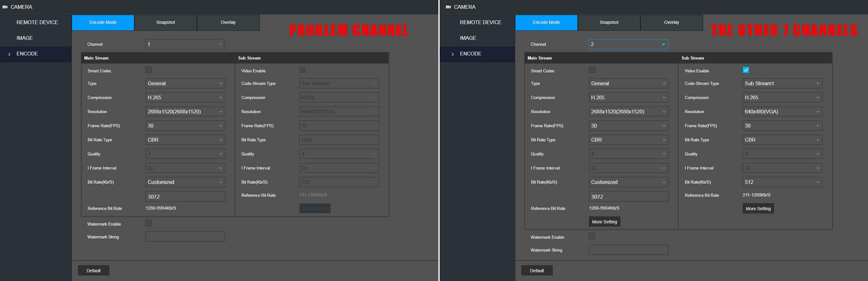Select Encode Mode tab in left panel
Viewport: 868px width, 281px height.
(103, 23)
